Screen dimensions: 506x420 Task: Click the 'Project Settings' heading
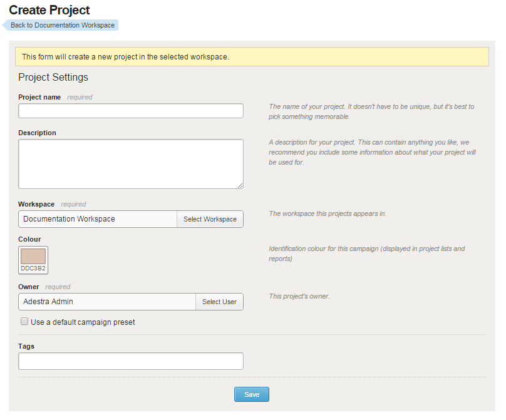click(x=53, y=78)
